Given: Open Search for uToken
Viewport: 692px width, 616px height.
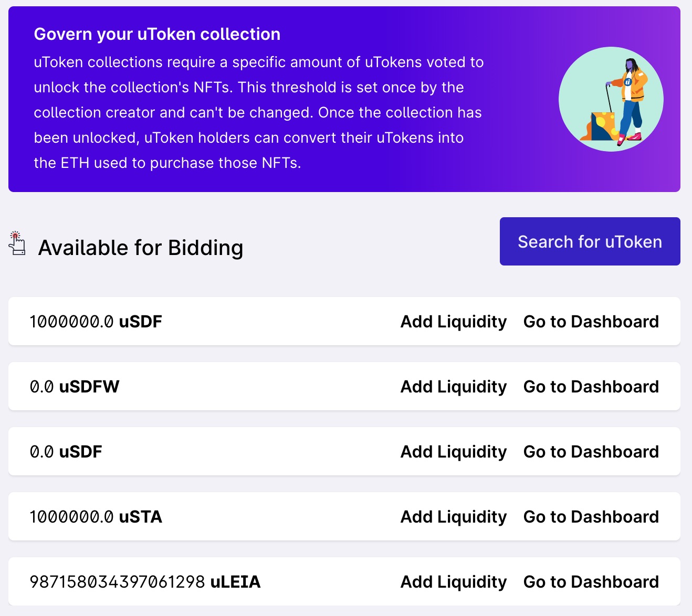Looking at the screenshot, I should [x=590, y=241].
